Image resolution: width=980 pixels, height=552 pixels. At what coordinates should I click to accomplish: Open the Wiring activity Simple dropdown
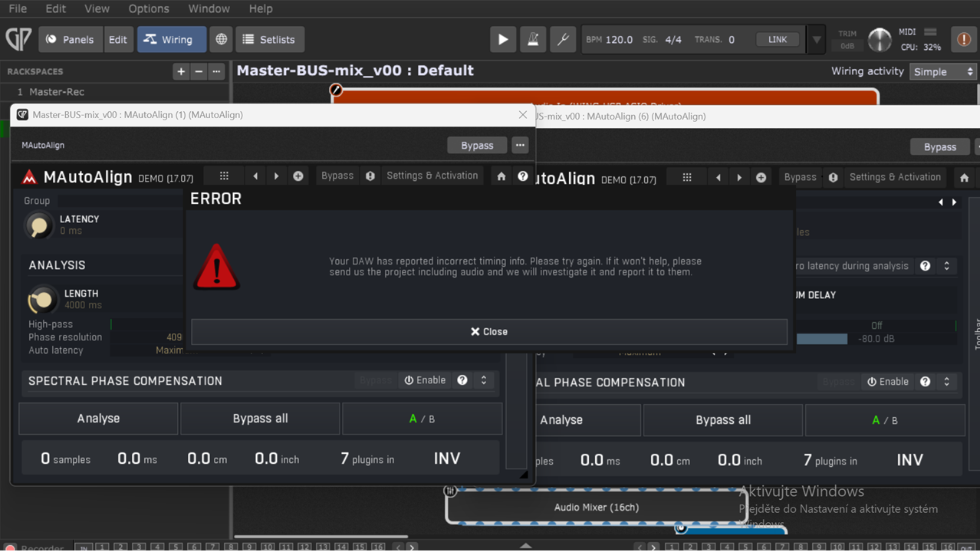point(942,71)
